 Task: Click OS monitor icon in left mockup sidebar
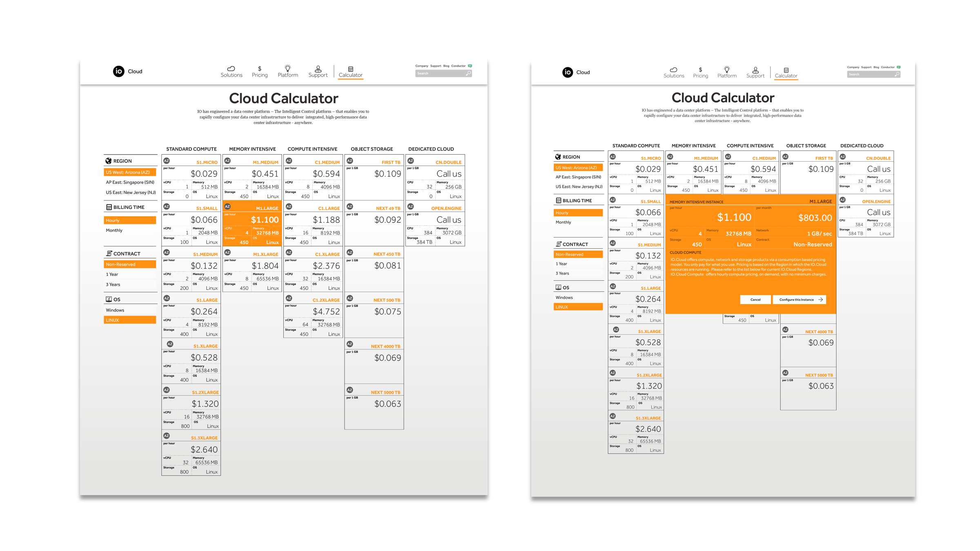(x=109, y=299)
